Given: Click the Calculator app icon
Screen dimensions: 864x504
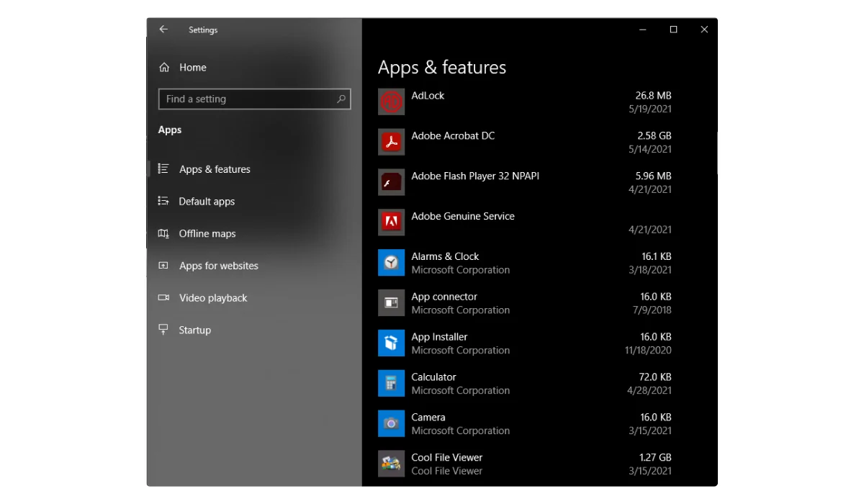Looking at the screenshot, I should coord(391,384).
